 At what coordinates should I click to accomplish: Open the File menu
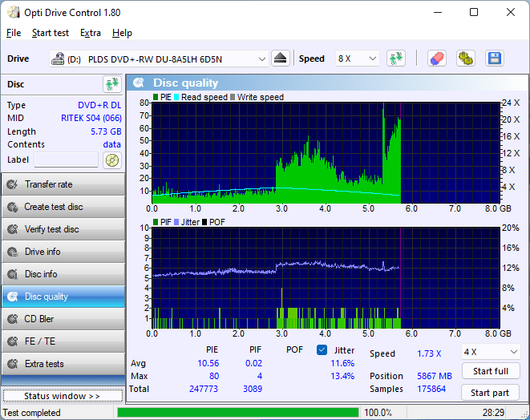click(14, 33)
